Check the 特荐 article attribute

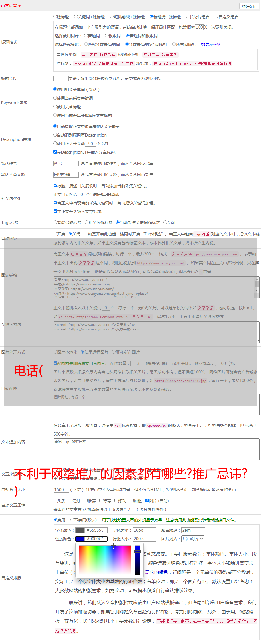pos(101,501)
